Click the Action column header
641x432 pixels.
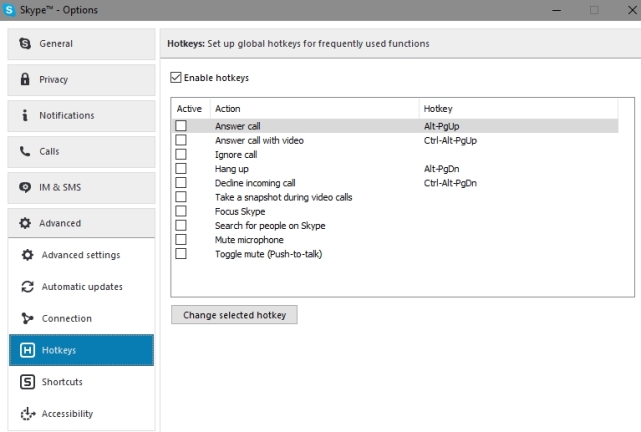[315, 109]
